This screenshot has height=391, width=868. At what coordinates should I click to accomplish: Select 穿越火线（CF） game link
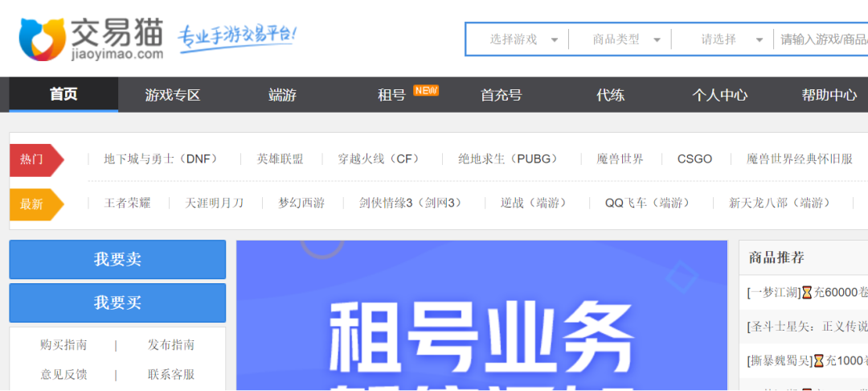point(382,159)
